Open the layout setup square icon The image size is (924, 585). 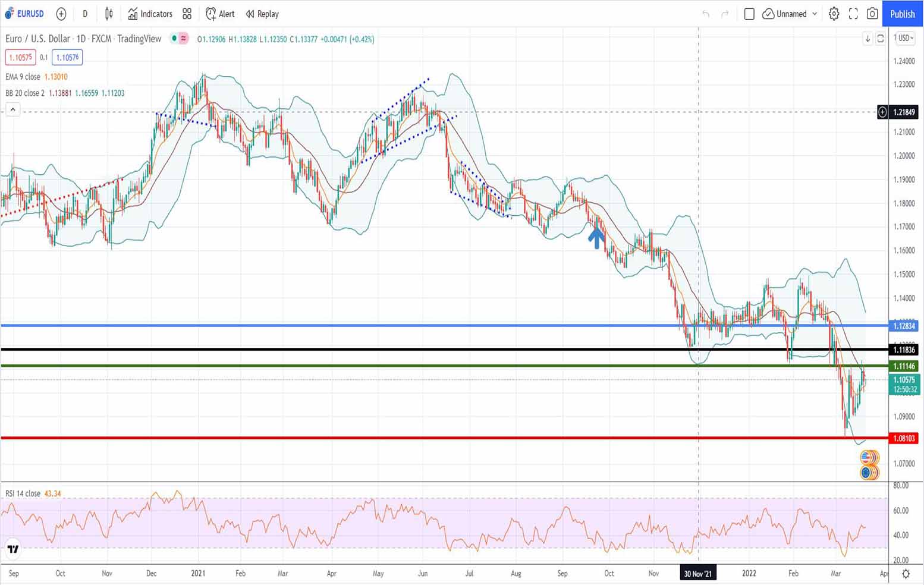pos(749,14)
